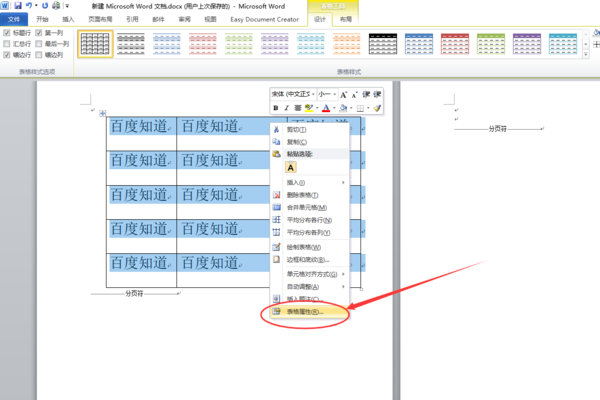Click the format painter brush in mini toolbar

(377, 108)
